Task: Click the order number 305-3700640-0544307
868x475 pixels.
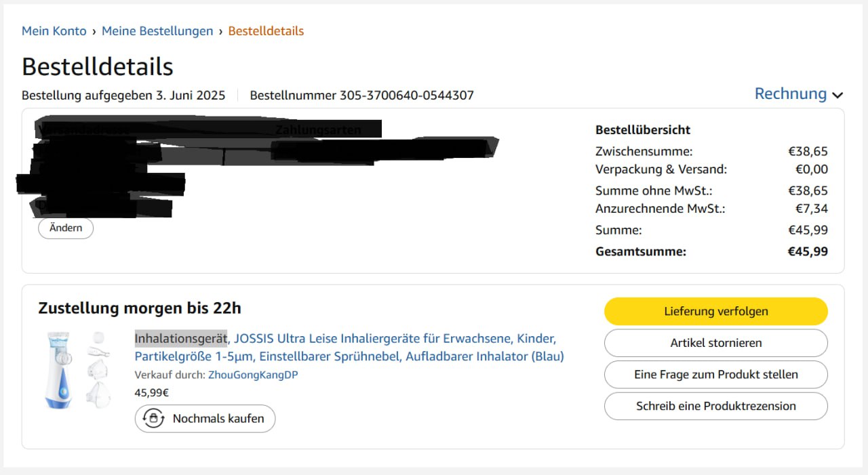Action: [x=407, y=96]
